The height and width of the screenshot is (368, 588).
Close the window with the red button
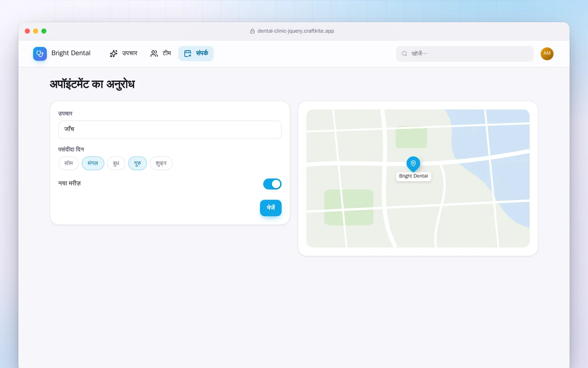(x=28, y=31)
